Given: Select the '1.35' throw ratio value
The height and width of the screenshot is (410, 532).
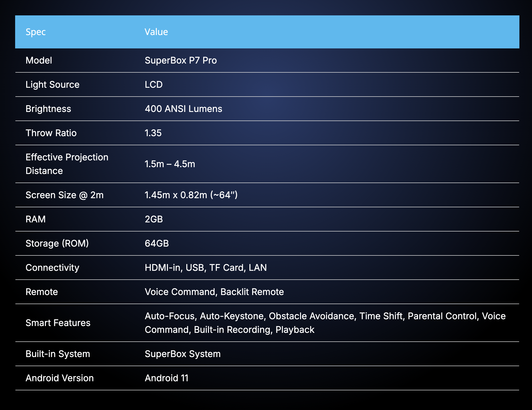Looking at the screenshot, I should point(153,133).
